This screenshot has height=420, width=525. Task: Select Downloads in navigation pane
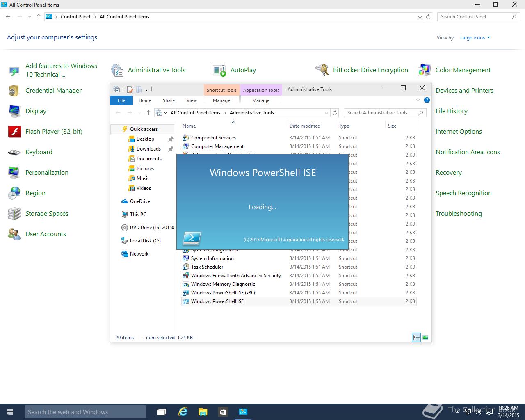pyautogui.click(x=148, y=149)
